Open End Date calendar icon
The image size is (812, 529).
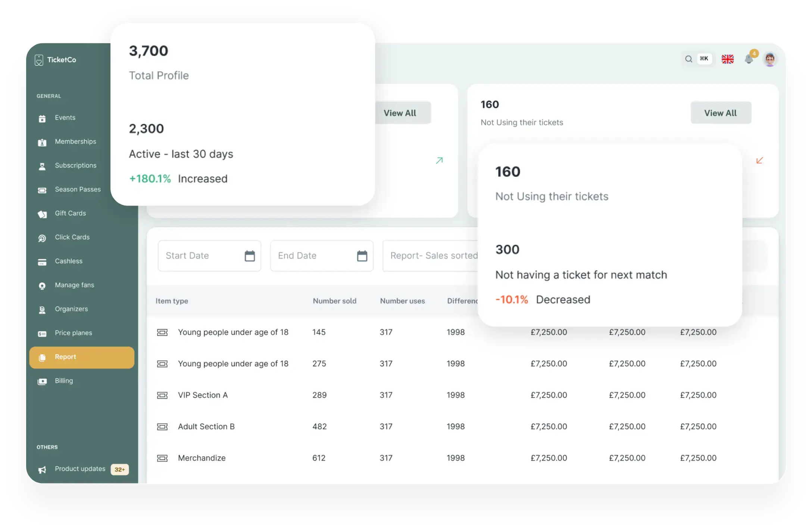[362, 256]
